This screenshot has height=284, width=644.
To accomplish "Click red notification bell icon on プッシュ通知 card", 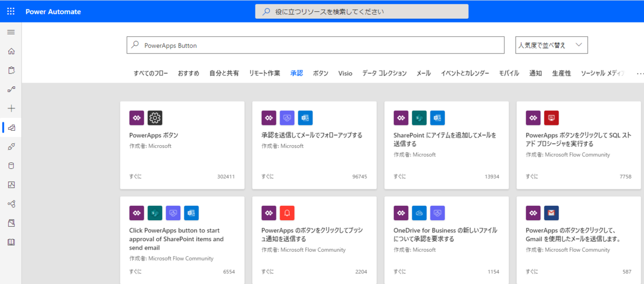I will coord(287,213).
